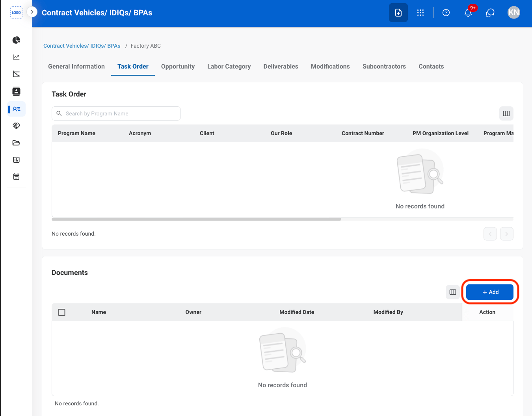The image size is (532, 416).
Task: Click the open folder sidebar icon
Action: pyautogui.click(x=16, y=143)
